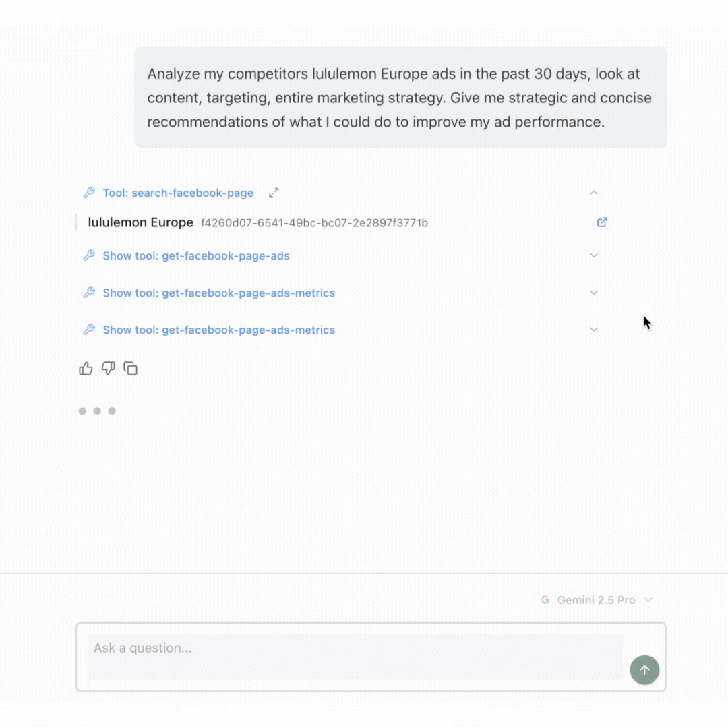Copy the response using the copy icon
Viewport: 728px width, 728px height.
(x=130, y=368)
